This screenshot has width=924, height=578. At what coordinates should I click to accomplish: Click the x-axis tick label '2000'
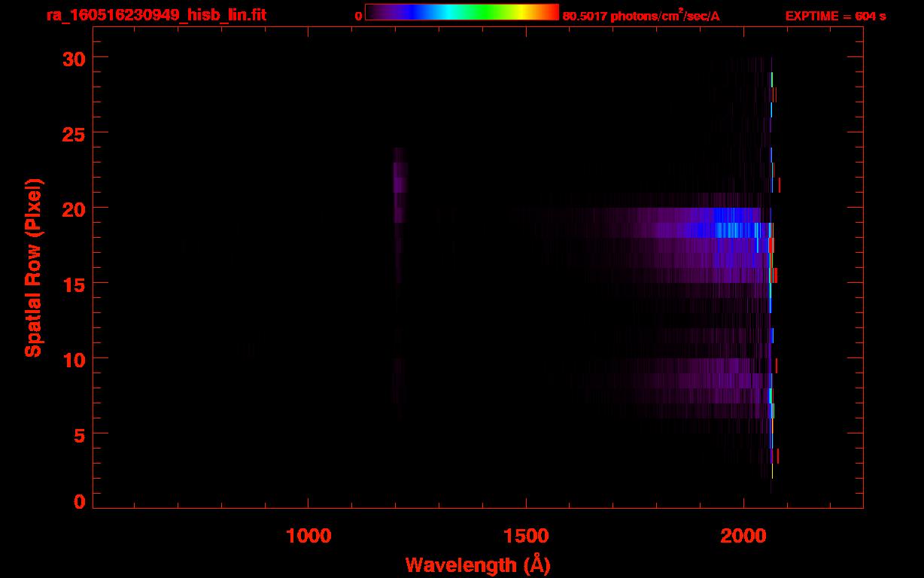coord(743,536)
